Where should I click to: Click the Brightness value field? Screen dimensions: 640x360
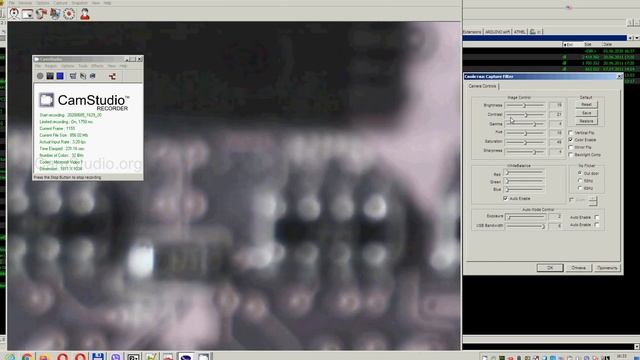coord(556,105)
